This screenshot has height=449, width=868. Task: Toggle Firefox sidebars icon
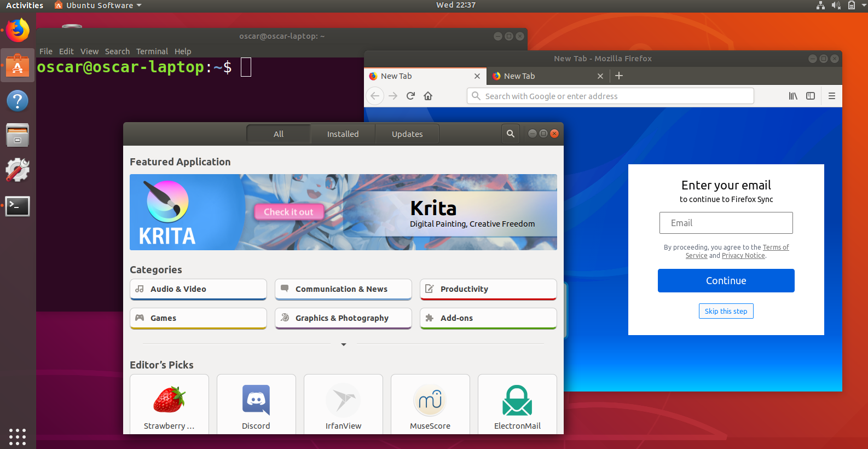811,96
